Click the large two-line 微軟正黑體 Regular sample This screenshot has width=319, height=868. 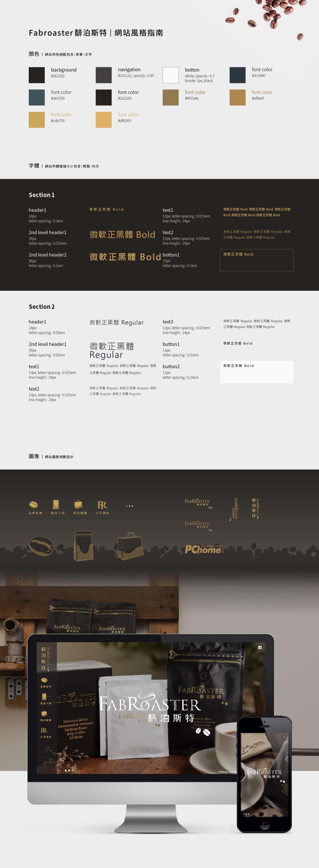coord(112,351)
